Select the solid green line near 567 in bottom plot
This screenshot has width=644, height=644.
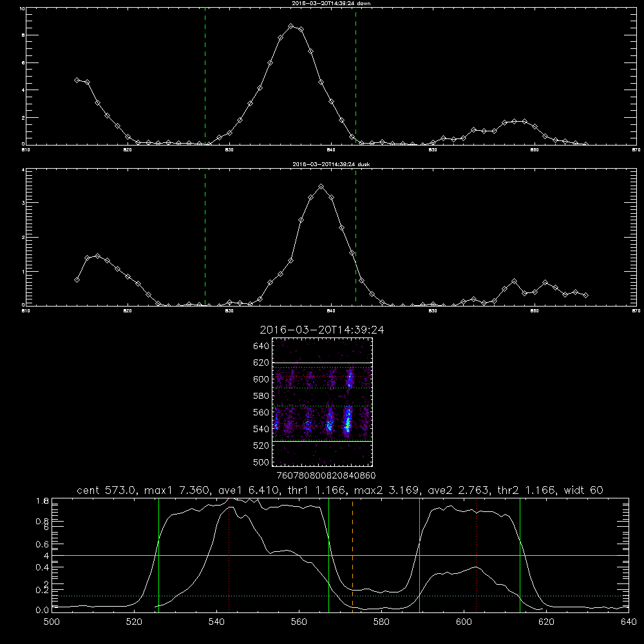click(328, 554)
